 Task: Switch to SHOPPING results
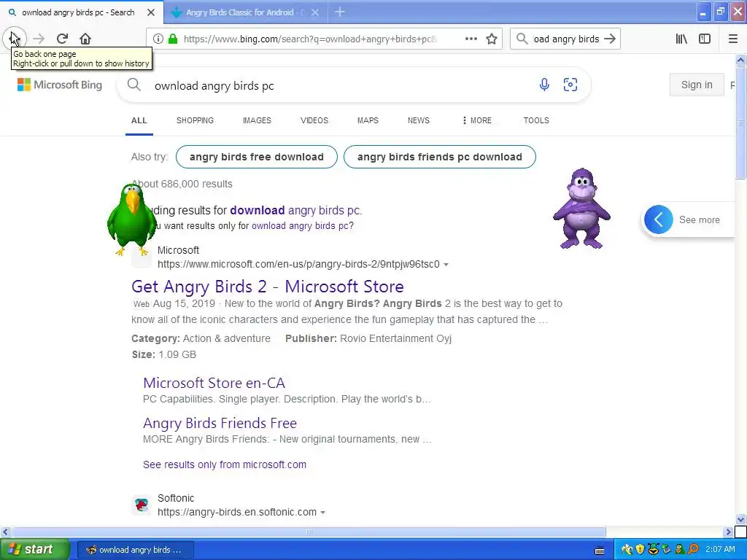click(195, 120)
